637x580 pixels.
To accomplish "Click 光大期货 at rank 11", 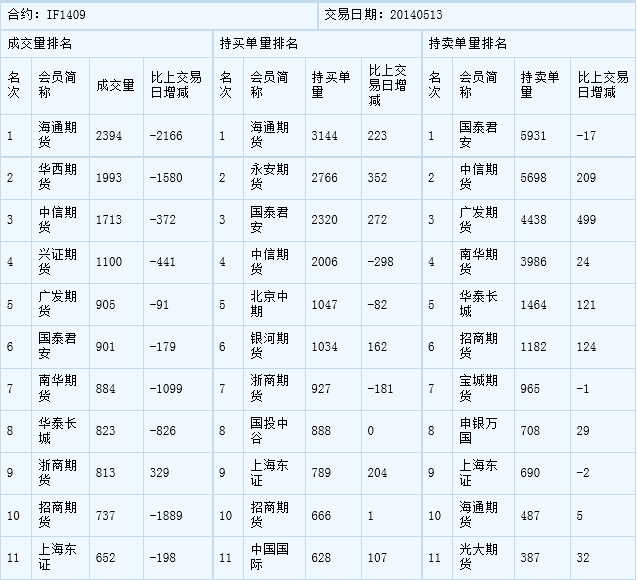I will [x=477, y=555].
